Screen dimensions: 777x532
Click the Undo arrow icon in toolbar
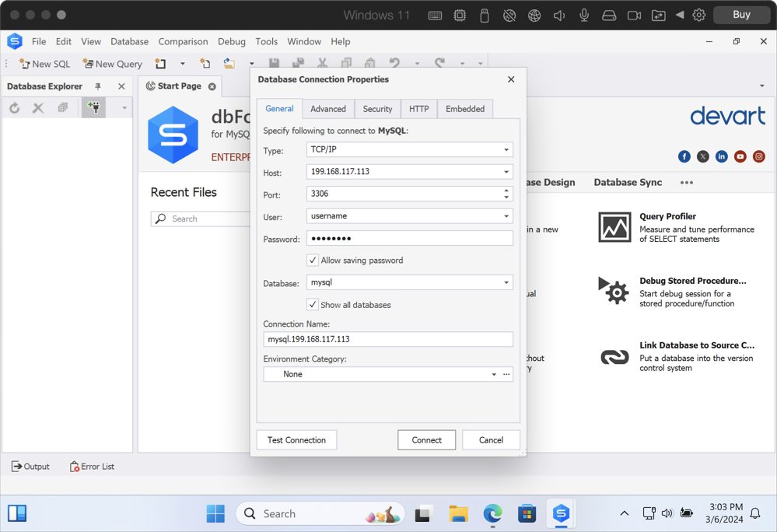pyautogui.click(x=394, y=64)
